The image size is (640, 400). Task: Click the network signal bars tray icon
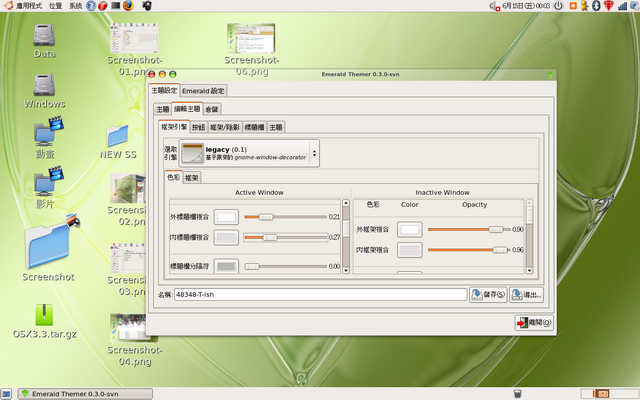pos(622,6)
